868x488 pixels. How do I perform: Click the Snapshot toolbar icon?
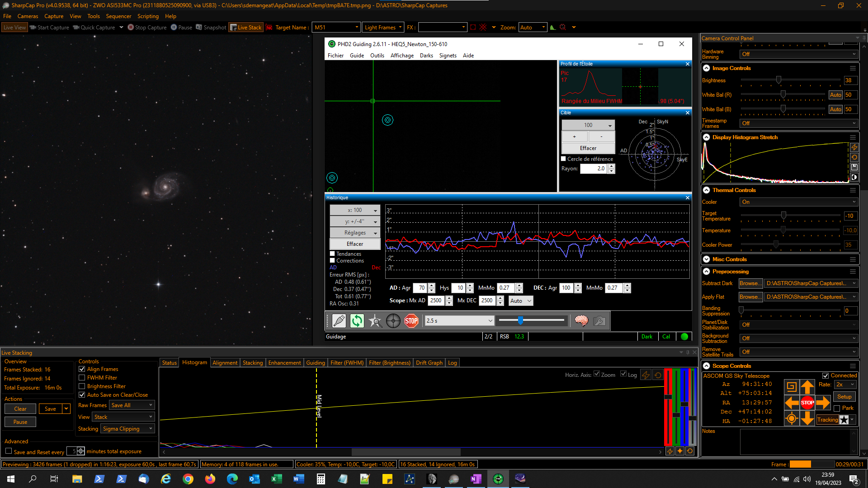coord(211,28)
